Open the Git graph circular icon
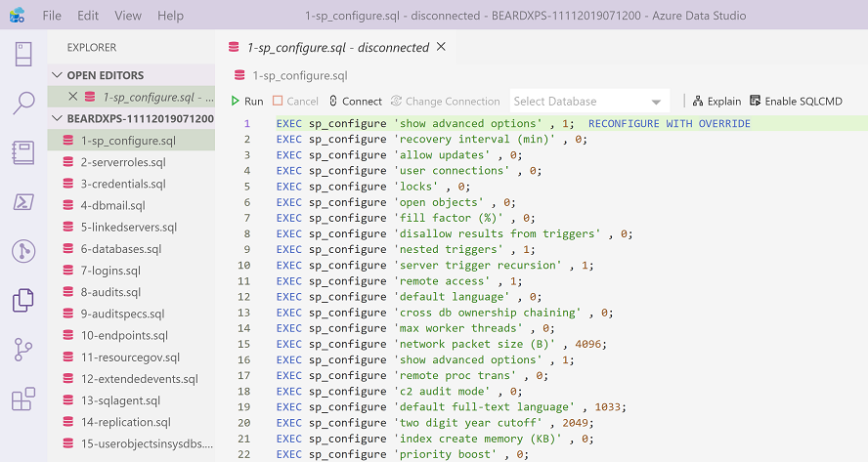This screenshot has height=462, width=868. pos(23,251)
